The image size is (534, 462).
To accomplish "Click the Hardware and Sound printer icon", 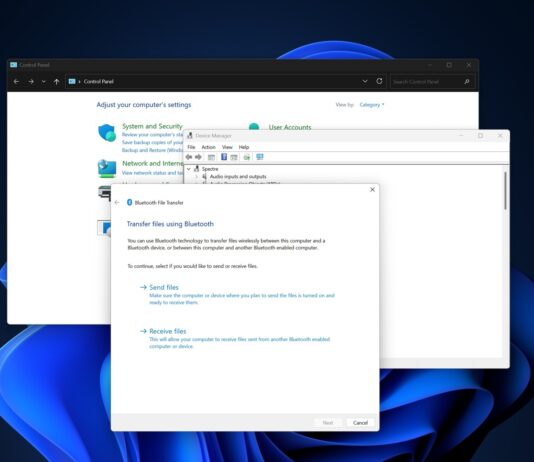I will coord(105,193).
